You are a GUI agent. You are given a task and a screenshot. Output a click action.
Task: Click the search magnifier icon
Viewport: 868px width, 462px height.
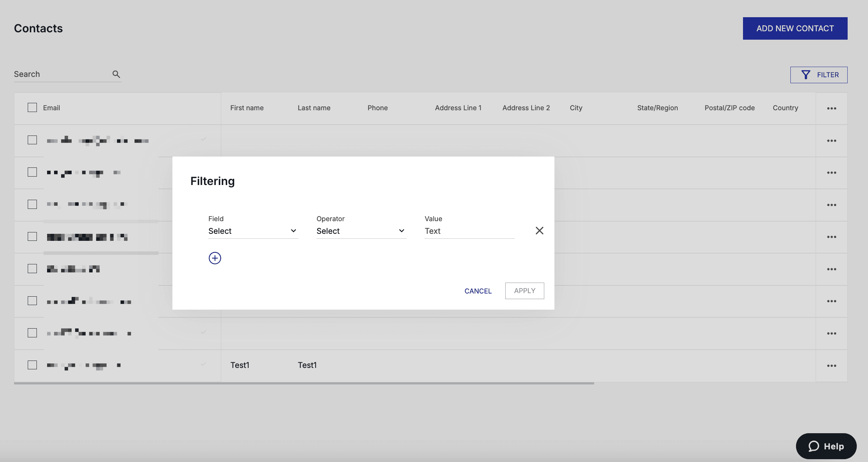coord(116,74)
